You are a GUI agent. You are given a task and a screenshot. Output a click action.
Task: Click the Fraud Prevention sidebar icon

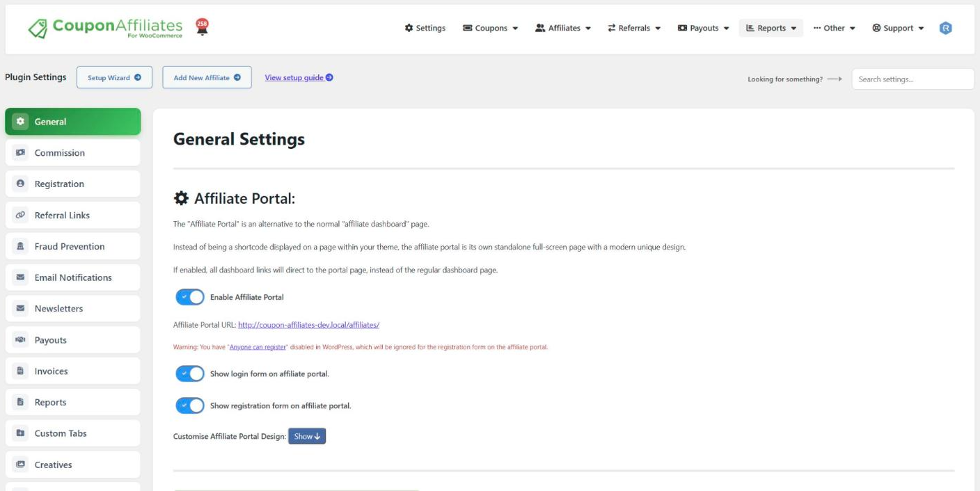[x=20, y=246]
